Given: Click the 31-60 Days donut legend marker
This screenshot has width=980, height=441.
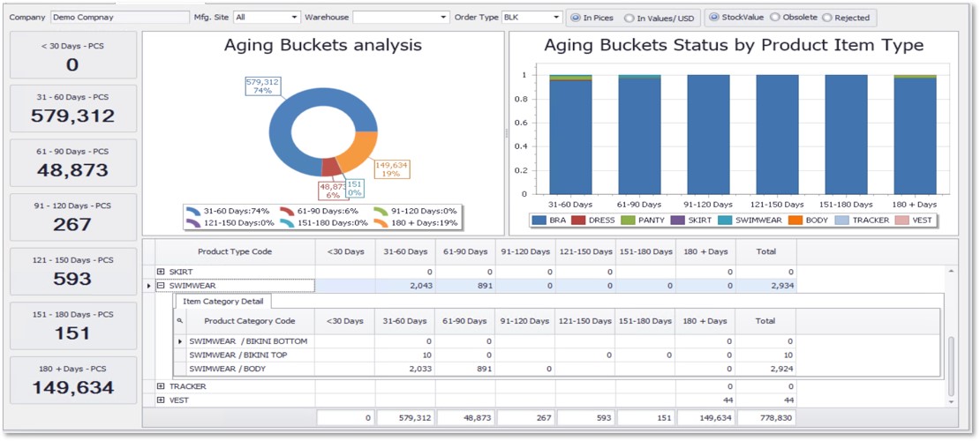Looking at the screenshot, I should 193,211.
